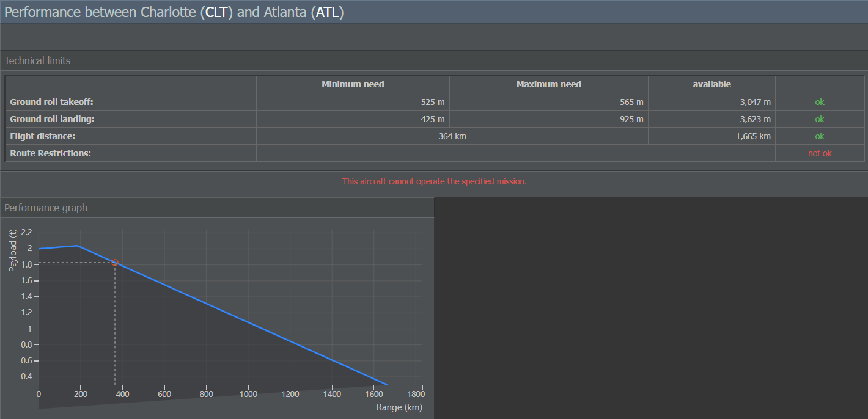Select the 'Ground roll takeoff:' row label
This screenshot has height=419, width=868.
click(51, 102)
